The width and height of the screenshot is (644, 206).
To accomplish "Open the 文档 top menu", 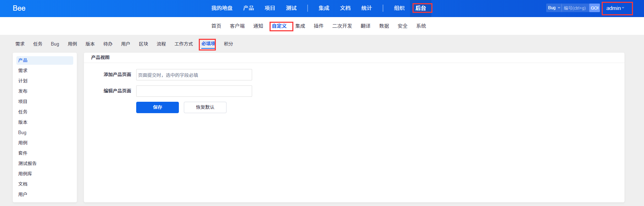I will pyautogui.click(x=345, y=8).
